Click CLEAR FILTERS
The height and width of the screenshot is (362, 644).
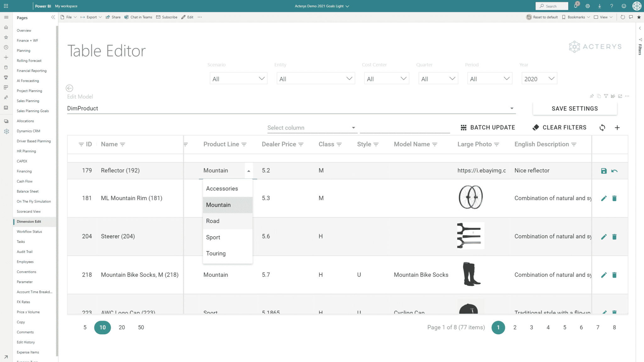coord(560,127)
